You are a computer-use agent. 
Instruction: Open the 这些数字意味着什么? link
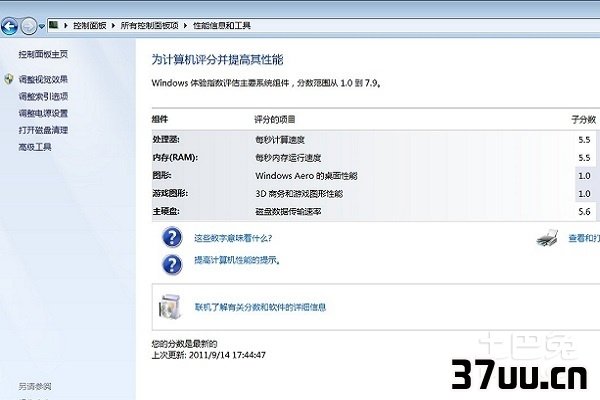coord(233,238)
